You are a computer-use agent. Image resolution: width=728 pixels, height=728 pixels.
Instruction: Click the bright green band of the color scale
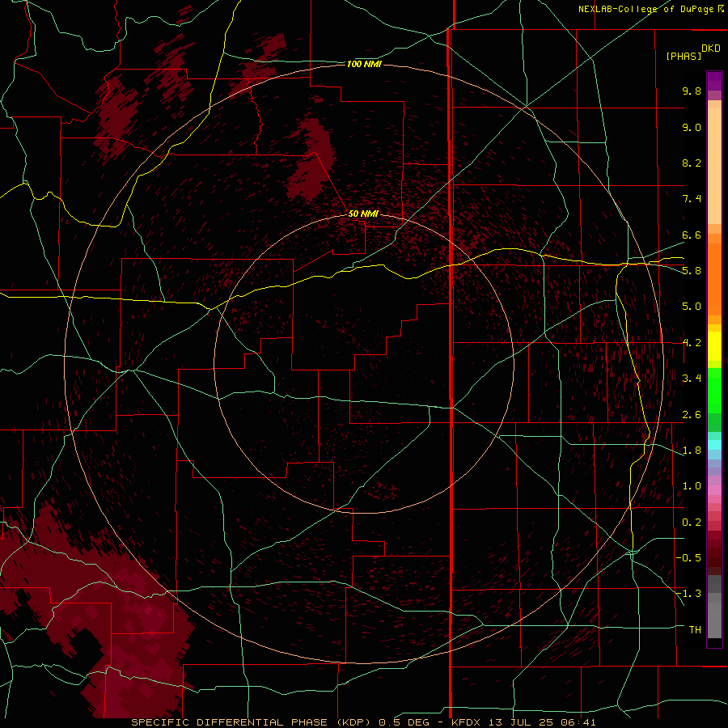[714, 390]
